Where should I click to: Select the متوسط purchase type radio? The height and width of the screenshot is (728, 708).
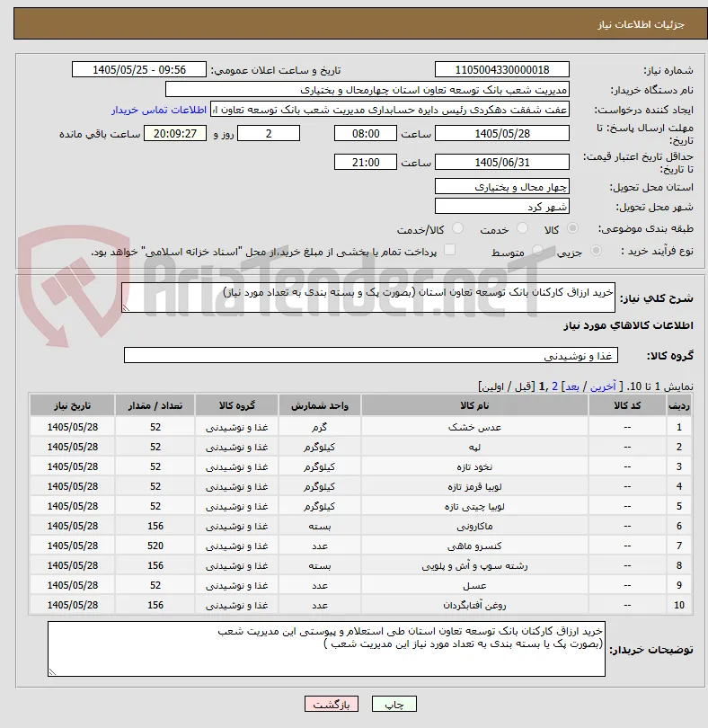coord(537,251)
